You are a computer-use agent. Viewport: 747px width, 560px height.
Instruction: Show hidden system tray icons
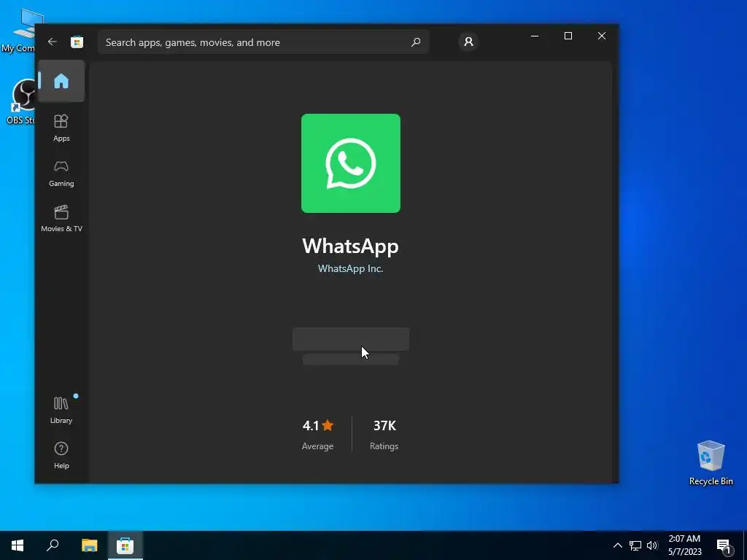pyautogui.click(x=617, y=545)
